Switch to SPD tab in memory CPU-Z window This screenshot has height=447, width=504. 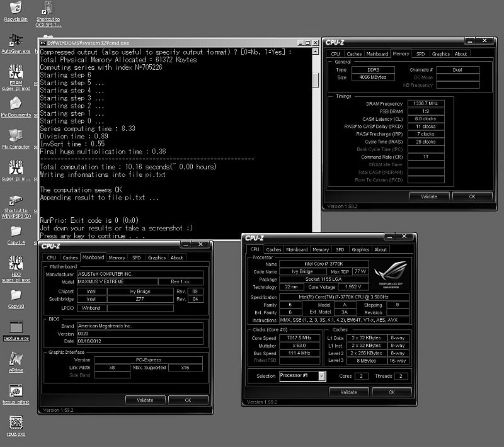(x=420, y=54)
